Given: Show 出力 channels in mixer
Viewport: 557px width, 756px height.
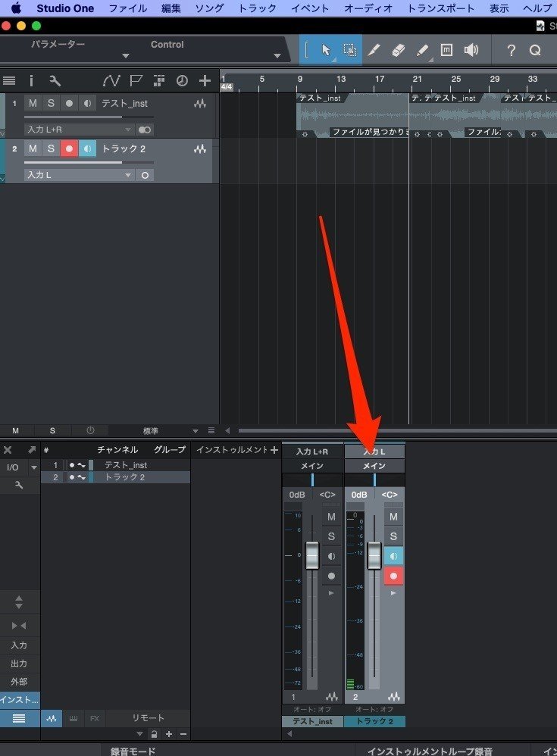Looking at the screenshot, I should (x=19, y=664).
